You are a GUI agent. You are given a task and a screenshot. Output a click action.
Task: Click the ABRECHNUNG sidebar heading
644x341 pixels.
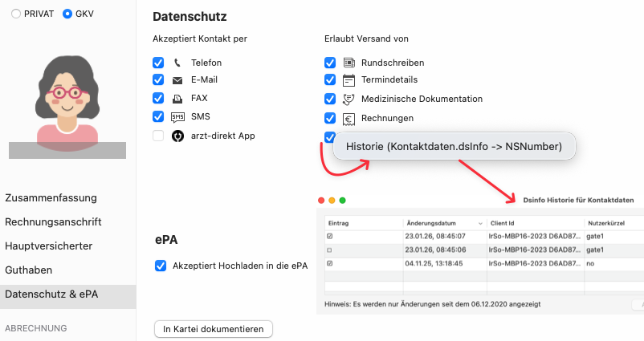pyautogui.click(x=35, y=328)
